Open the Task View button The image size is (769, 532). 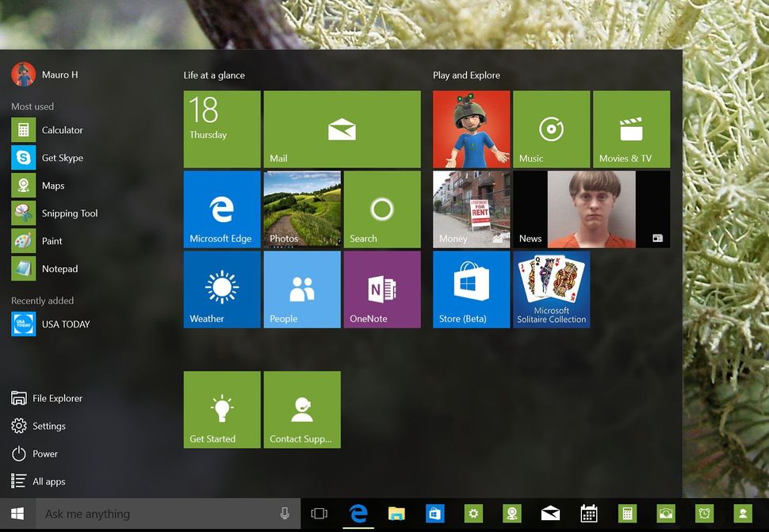pos(319,513)
